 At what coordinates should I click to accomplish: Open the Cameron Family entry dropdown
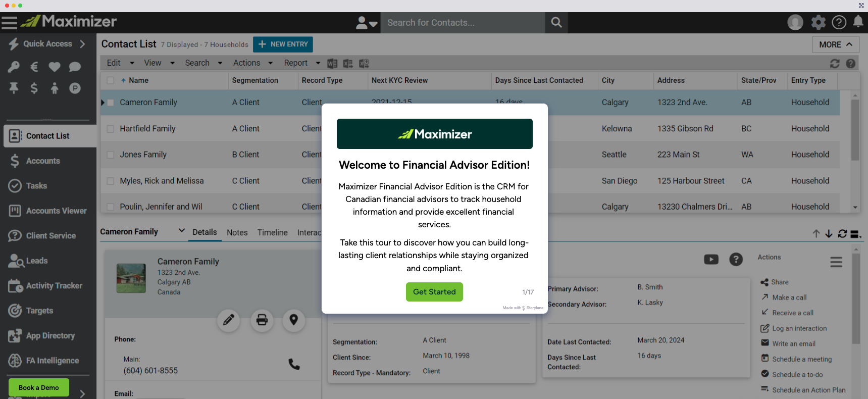click(181, 231)
